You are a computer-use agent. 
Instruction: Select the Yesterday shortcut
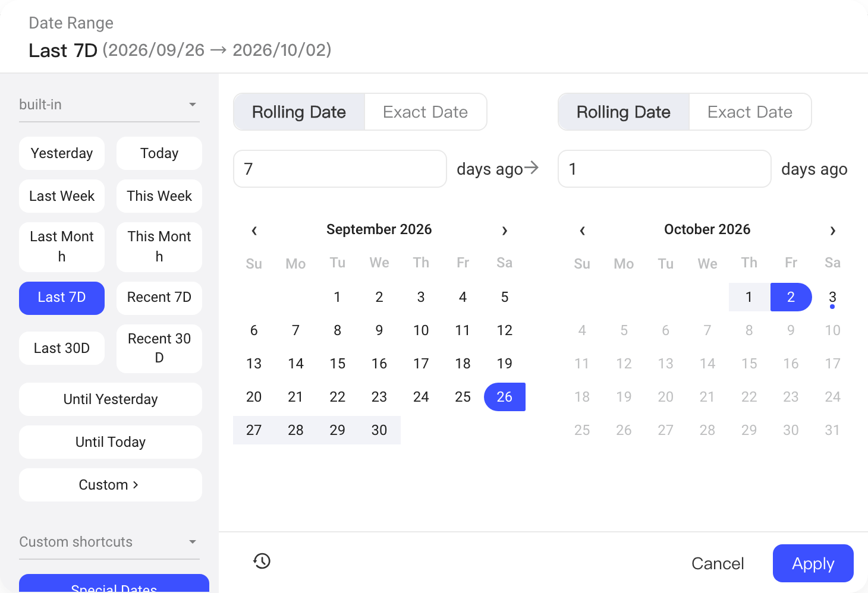coord(62,153)
